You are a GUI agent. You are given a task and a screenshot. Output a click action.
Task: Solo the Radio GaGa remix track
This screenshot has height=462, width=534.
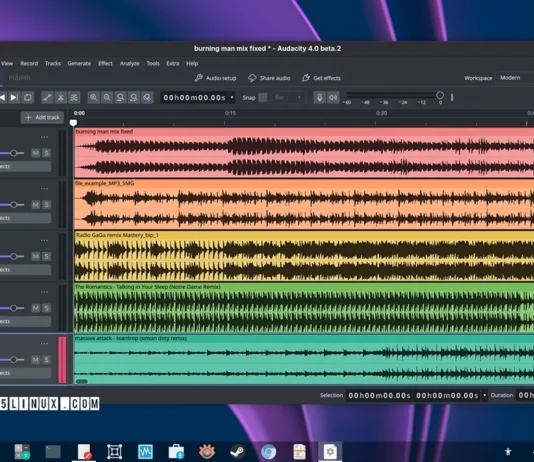[46, 256]
